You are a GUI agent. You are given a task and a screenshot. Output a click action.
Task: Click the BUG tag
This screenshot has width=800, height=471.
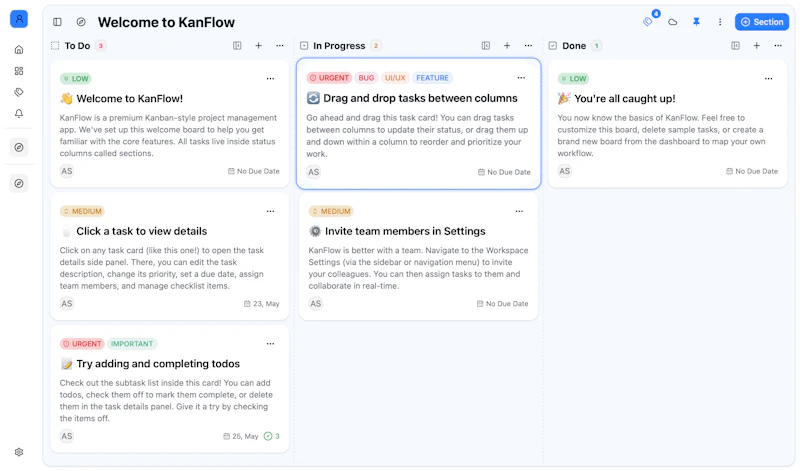click(366, 78)
